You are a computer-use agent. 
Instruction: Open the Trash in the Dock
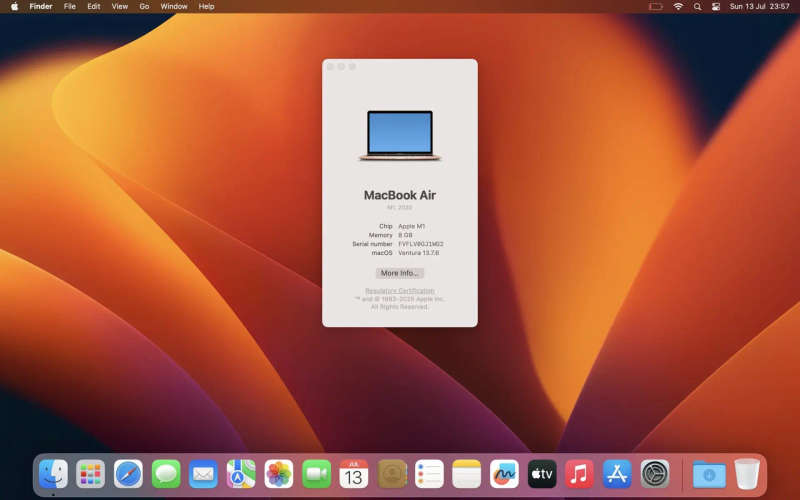[747, 474]
